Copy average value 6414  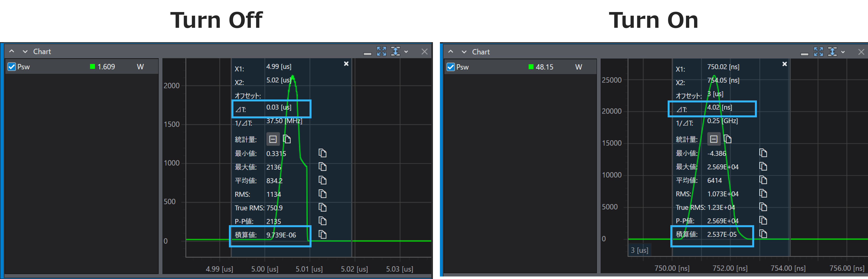(763, 180)
